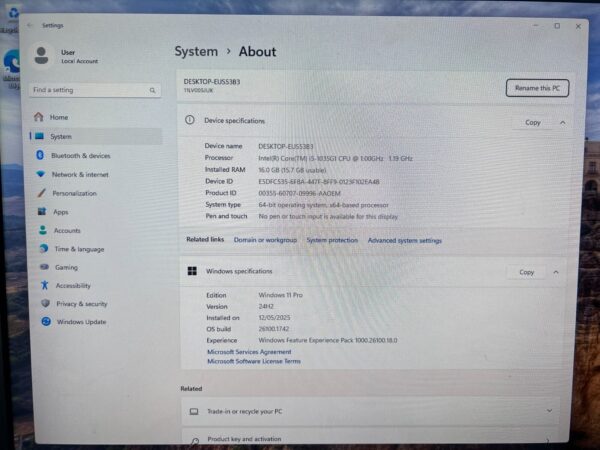
Task: Open Microsoft Software License Terms link
Action: coord(254,361)
